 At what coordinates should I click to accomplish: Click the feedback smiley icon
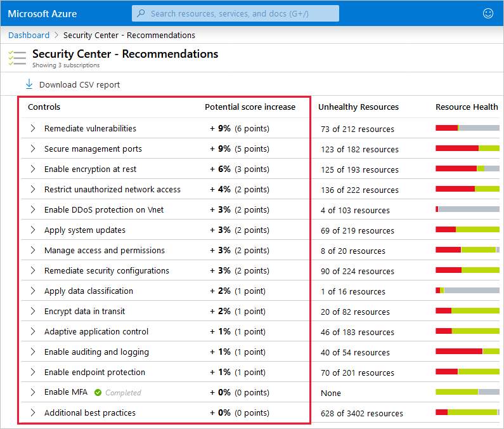tap(488, 13)
